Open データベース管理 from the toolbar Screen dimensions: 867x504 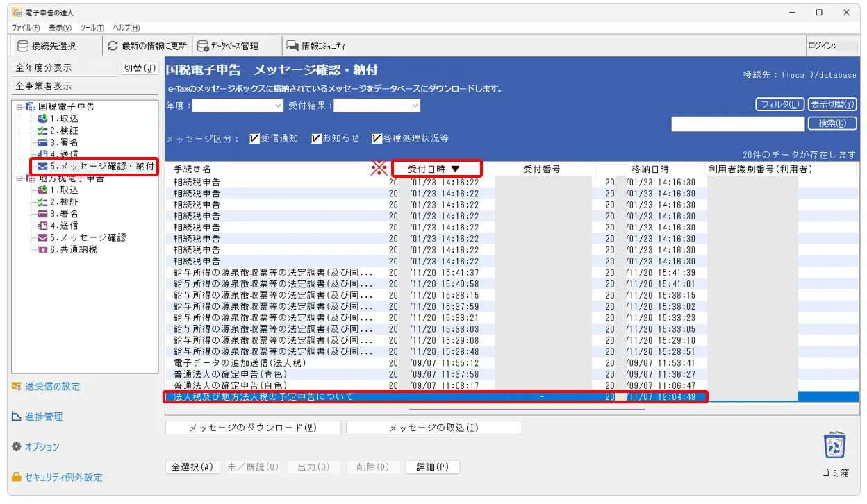coord(203,46)
